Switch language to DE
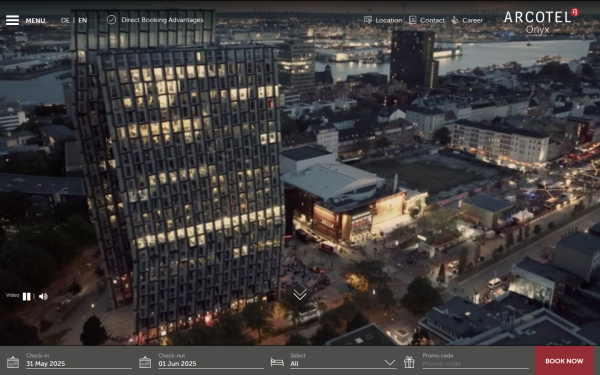The image size is (600, 375). point(65,20)
